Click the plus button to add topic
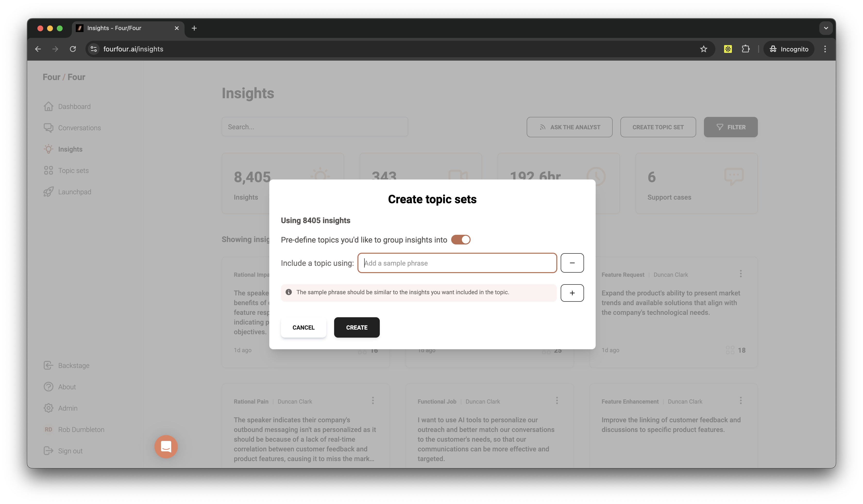Viewport: 863px width, 504px height. pyautogui.click(x=572, y=293)
